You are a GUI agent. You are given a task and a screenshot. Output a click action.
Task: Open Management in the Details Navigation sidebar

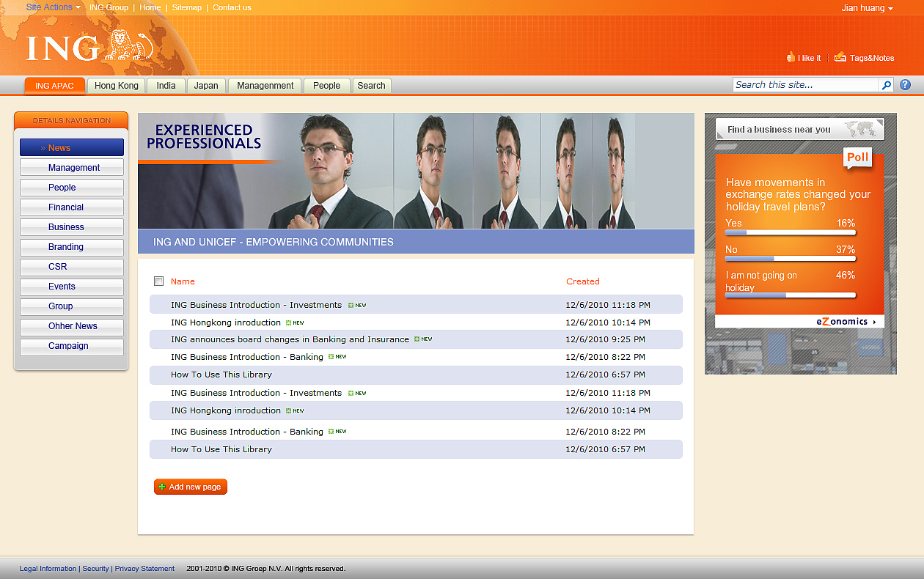72,168
